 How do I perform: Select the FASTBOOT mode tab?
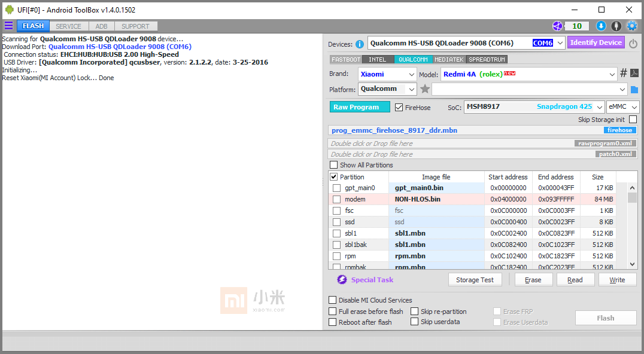[x=346, y=59]
